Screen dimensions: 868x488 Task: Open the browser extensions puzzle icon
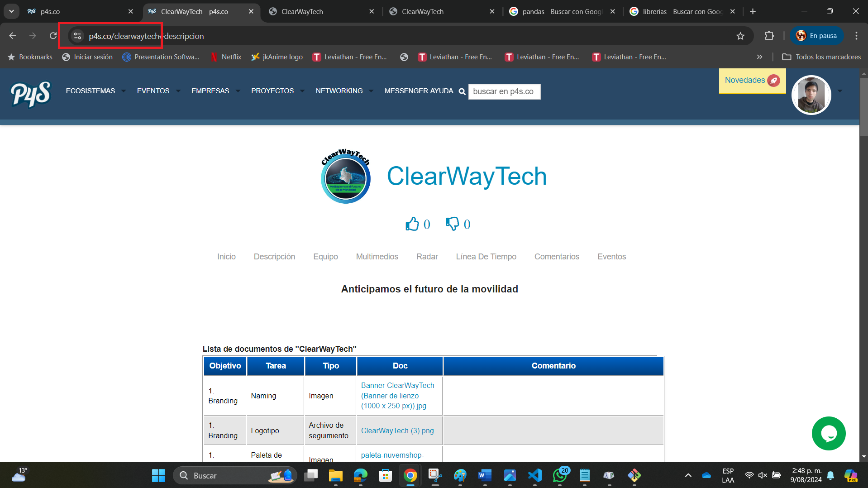(769, 36)
